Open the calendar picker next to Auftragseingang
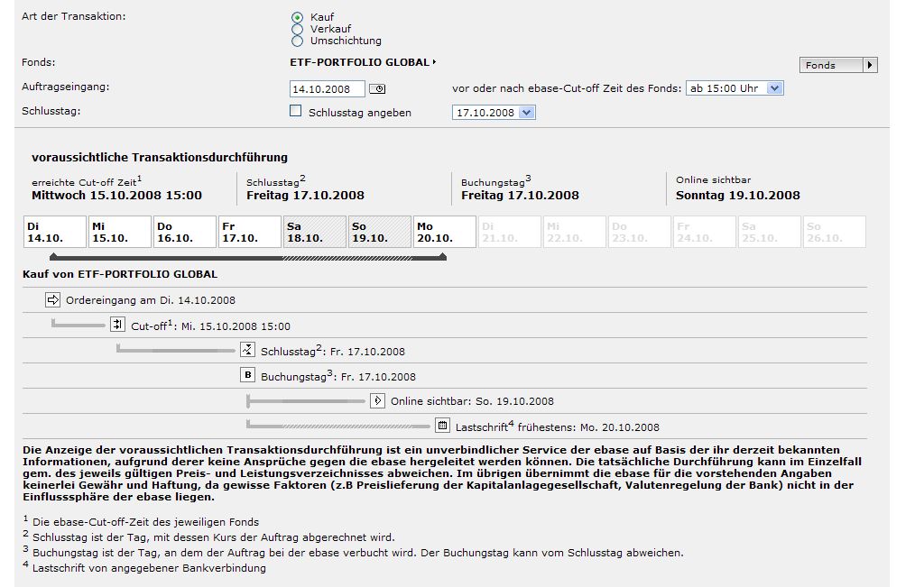924x587 pixels. click(x=377, y=89)
